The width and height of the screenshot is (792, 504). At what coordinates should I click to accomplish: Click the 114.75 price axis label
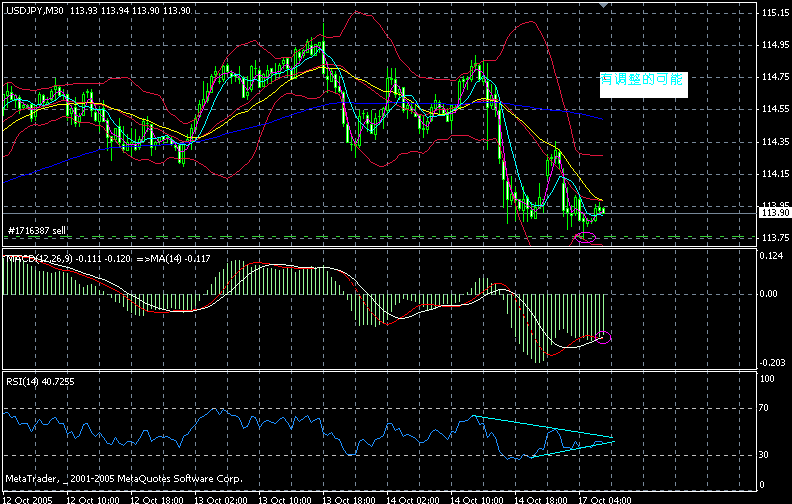775,77
